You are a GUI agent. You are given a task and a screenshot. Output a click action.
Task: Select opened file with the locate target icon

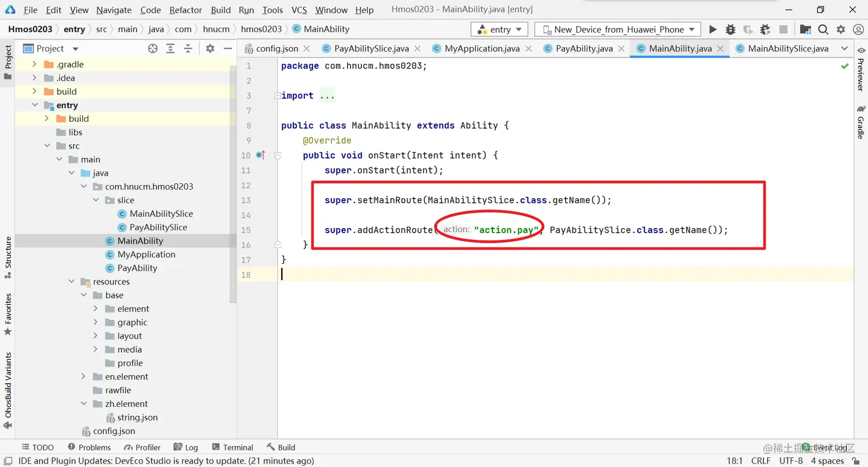point(153,49)
